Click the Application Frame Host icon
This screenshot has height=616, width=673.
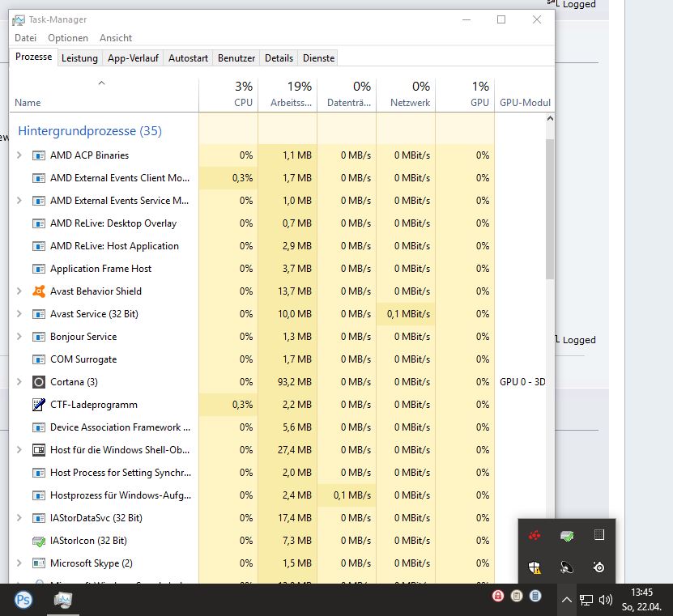(x=39, y=269)
